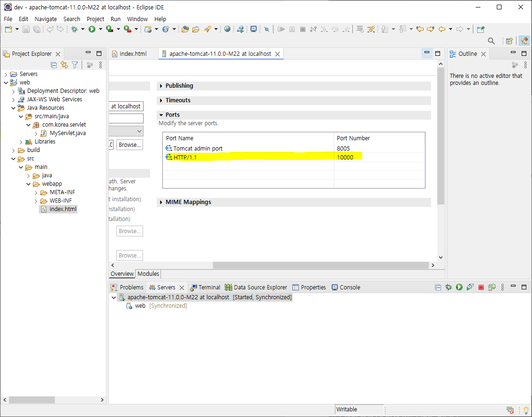Open the File menu
The width and height of the screenshot is (532, 417).
(x=8, y=19)
